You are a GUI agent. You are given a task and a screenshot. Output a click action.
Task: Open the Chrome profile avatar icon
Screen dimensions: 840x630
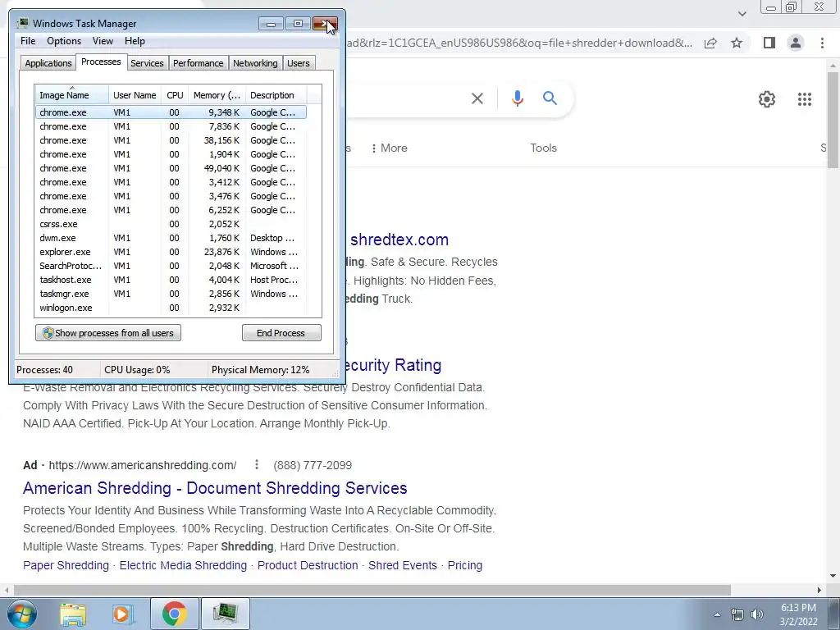tap(796, 43)
